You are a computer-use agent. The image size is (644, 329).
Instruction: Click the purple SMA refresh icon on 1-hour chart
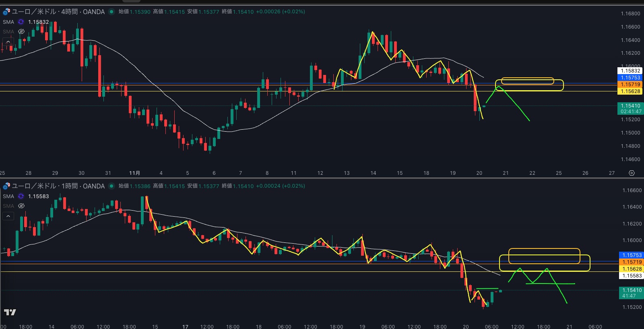tap(21, 197)
